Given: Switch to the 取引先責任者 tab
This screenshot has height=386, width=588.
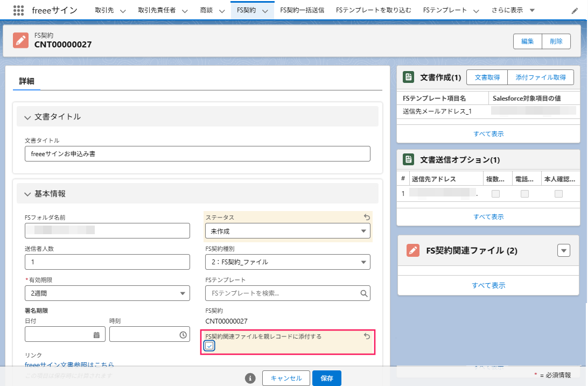Looking at the screenshot, I should [x=157, y=10].
